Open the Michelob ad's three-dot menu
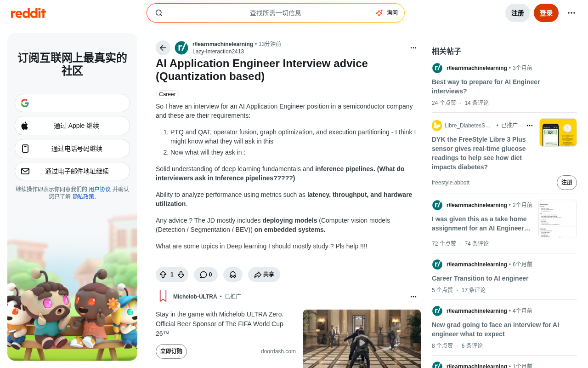This screenshot has width=588, height=368. [x=413, y=297]
